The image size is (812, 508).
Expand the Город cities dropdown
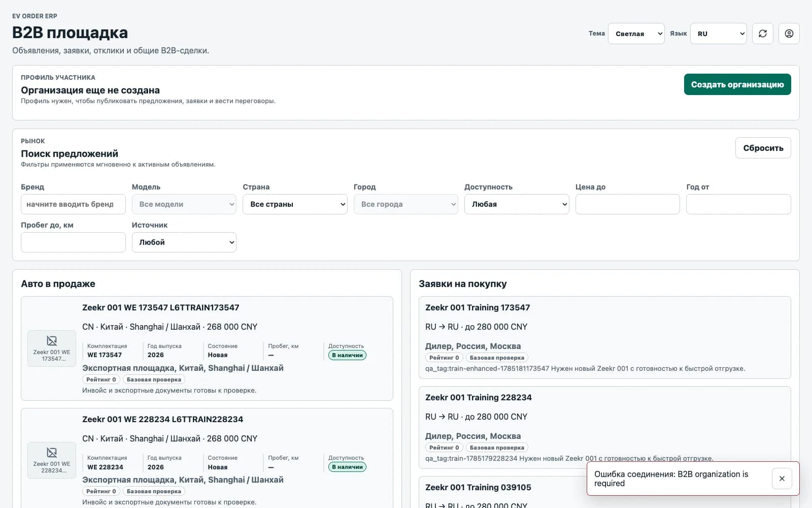406,204
